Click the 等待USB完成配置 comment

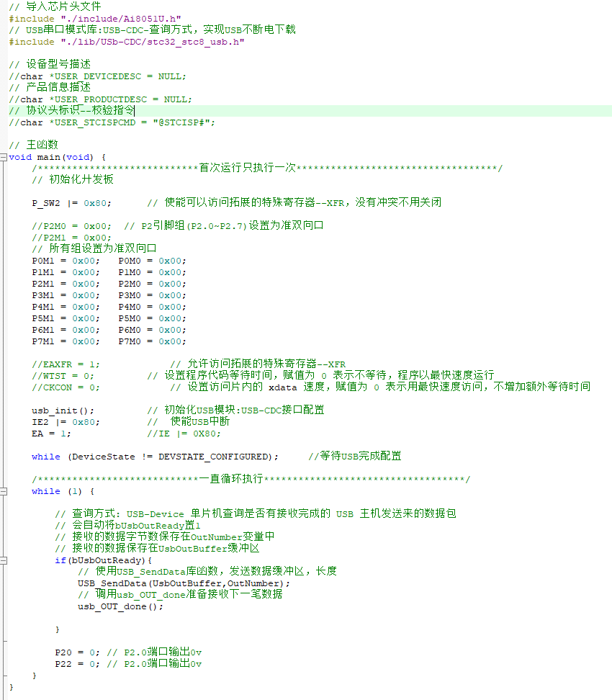coord(354,456)
